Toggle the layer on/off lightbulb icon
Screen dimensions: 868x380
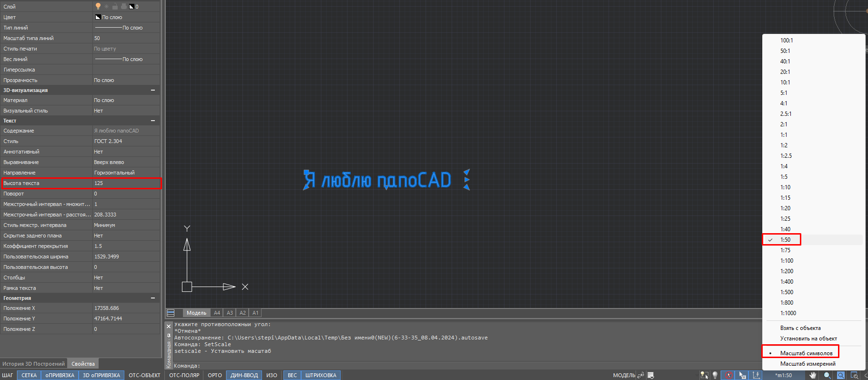pos(98,6)
